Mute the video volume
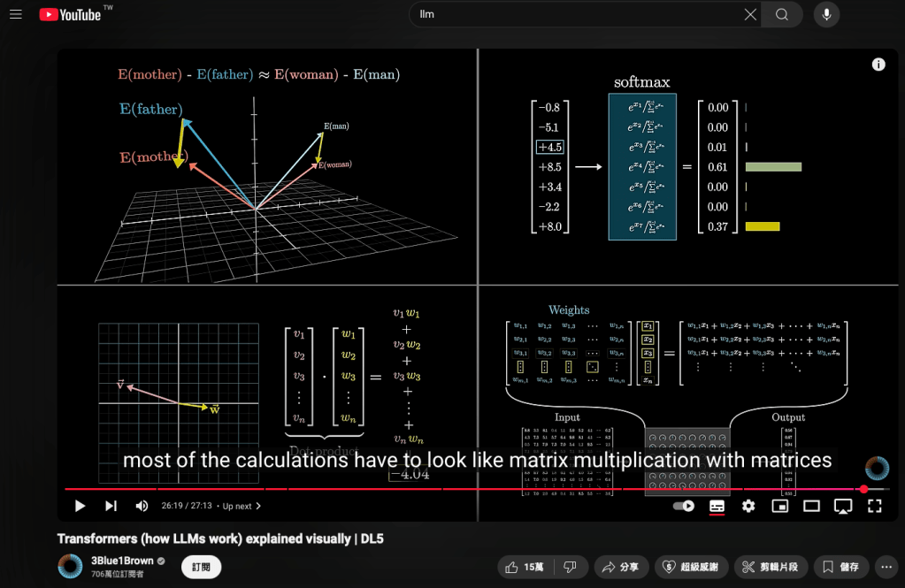The height and width of the screenshot is (588, 905). click(x=142, y=506)
